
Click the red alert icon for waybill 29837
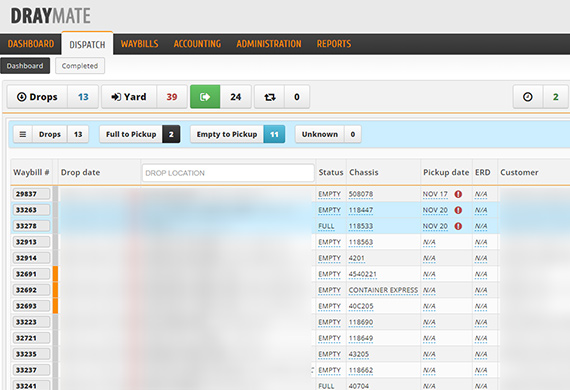458,194
